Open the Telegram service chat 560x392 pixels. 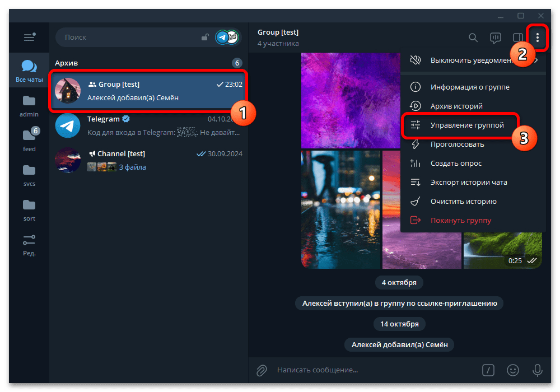coord(148,125)
